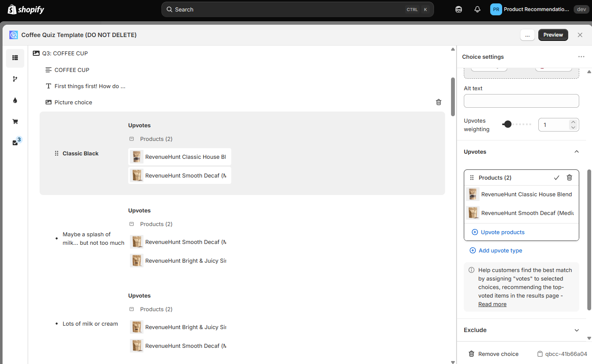Open the header more actions (...) button
592x364 pixels.
(527, 35)
